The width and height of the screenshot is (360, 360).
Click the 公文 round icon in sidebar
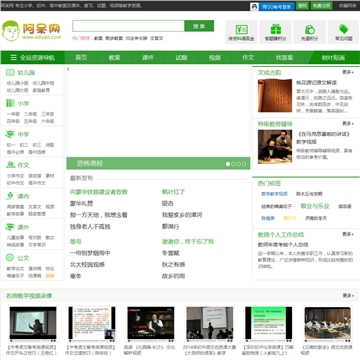point(10,258)
